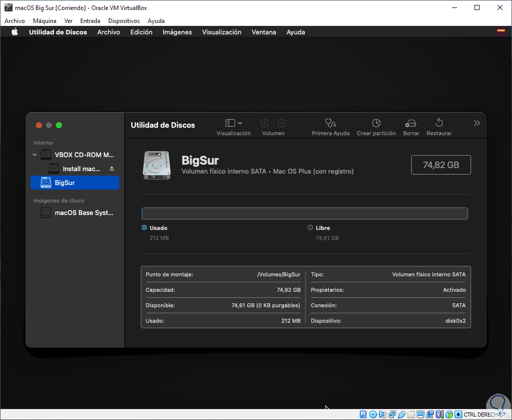The width and height of the screenshot is (512, 420).
Task: Click the green zoom window button
Action: (59, 125)
